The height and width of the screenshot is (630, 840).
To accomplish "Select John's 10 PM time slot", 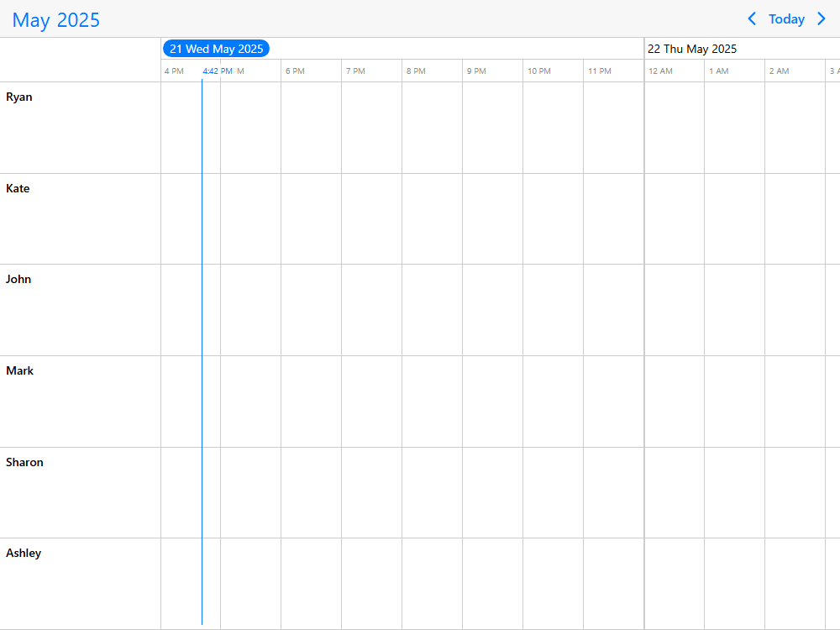I will [x=554, y=310].
